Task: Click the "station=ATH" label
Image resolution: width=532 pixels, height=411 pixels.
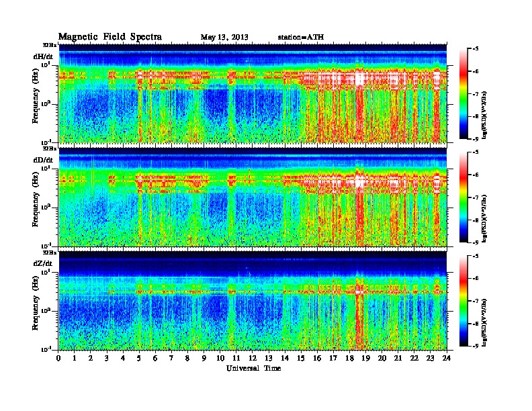Action: point(301,37)
